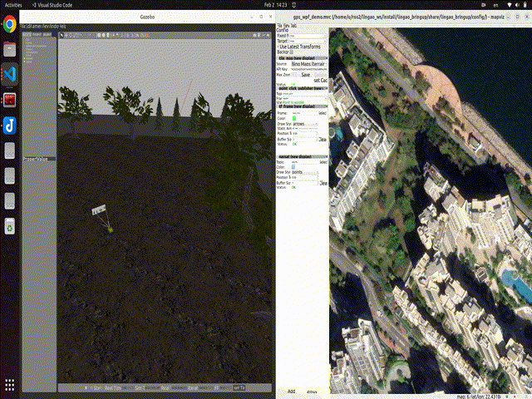Open the record video icon in Gazebo toolbar
The width and height of the screenshot is (532, 399).
point(268,35)
